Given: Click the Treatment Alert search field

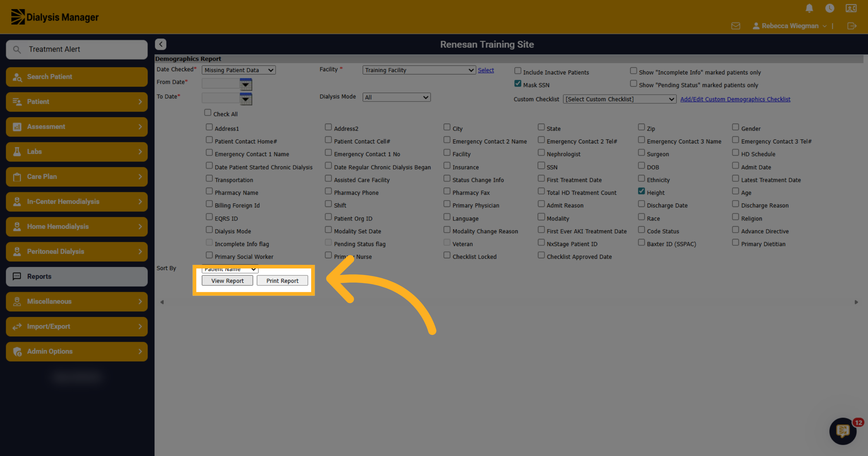Looking at the screenshot, I should 77,50.
